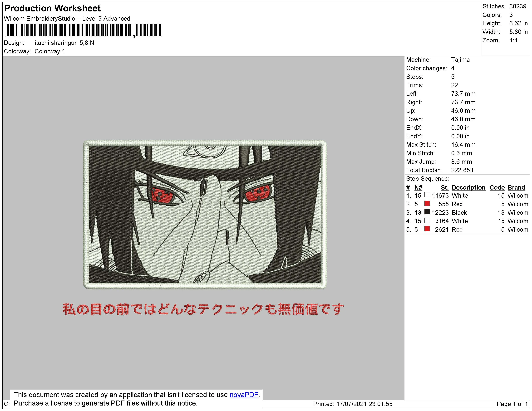The width and height of the screenshot is (532, 411).
Task: Click the barcode under the worksheet title
Action: (84, 30)
